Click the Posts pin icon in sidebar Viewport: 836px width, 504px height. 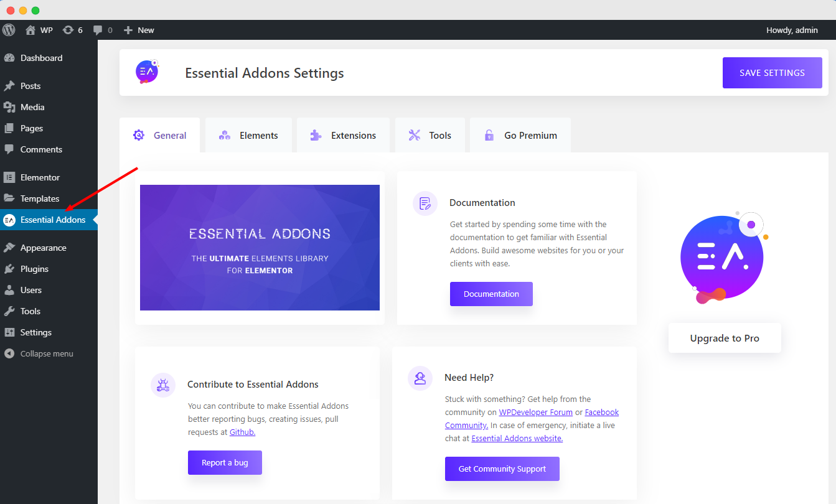tap(9, 86)
